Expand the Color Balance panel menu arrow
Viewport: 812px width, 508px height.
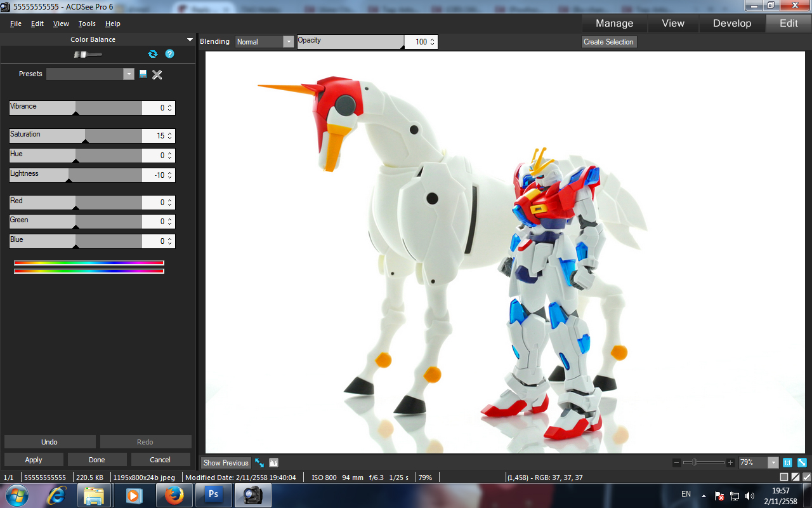point(190,39)
